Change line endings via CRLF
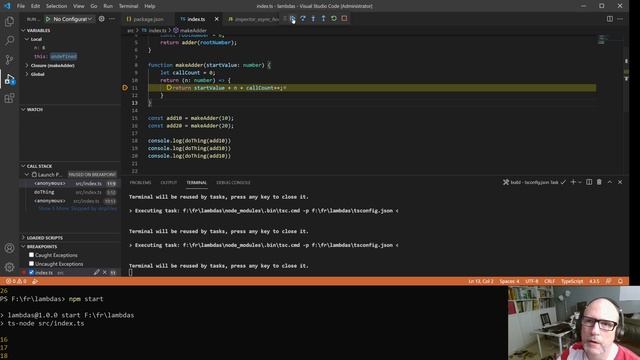Viewport: 640px width, 360px height. (x=549, y=281)
